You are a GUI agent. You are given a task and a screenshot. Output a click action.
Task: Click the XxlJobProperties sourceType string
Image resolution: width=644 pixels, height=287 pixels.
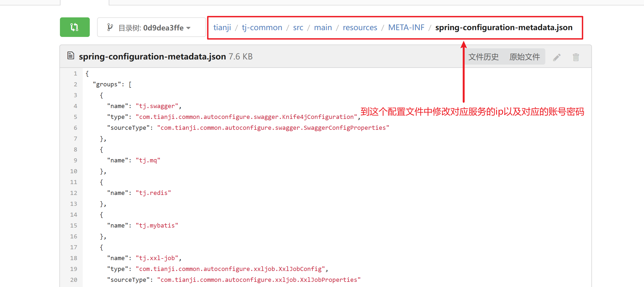[259, 280]
